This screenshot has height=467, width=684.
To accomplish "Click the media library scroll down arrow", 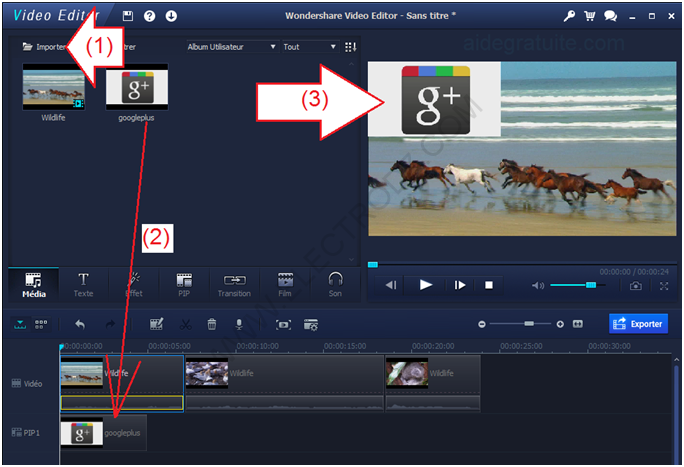I will [x=352, y=259].
